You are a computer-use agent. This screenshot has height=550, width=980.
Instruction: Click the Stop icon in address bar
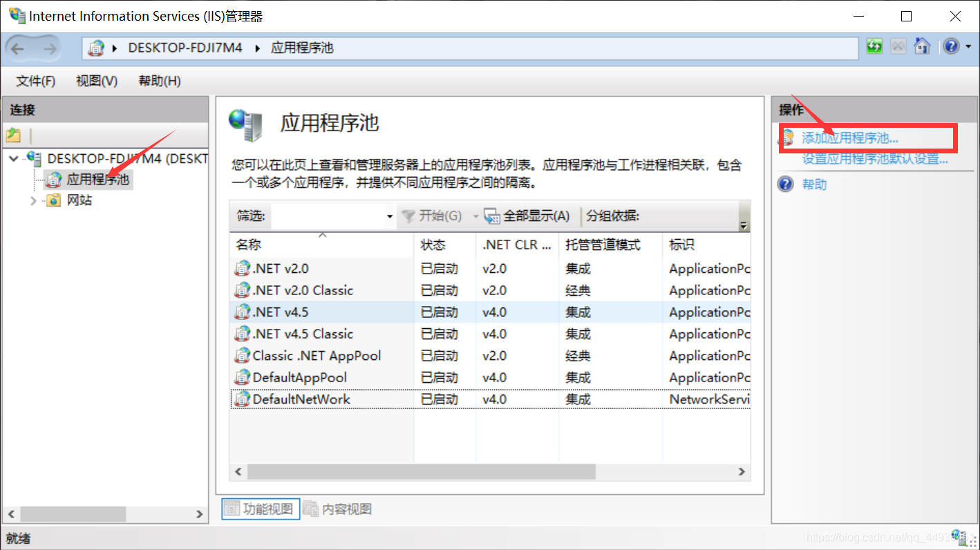pyautogui.click(x=898, y=47)
